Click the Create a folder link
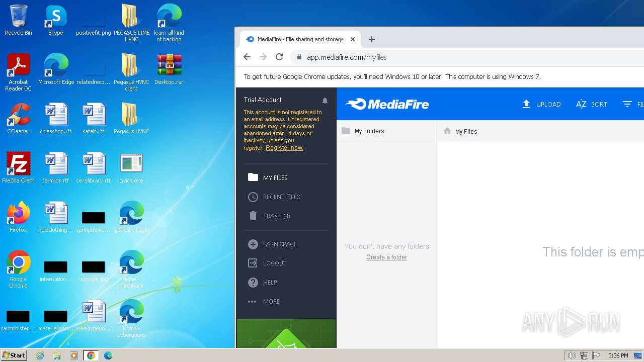This screenshot has width=644, height=362. coord(386,257)
